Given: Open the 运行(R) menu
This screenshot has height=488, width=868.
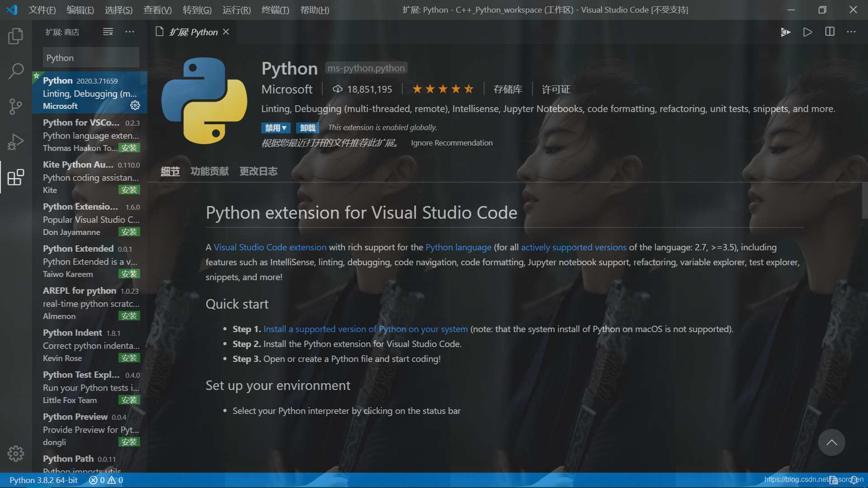Looking at the screenshot, I should coord(236,9).
